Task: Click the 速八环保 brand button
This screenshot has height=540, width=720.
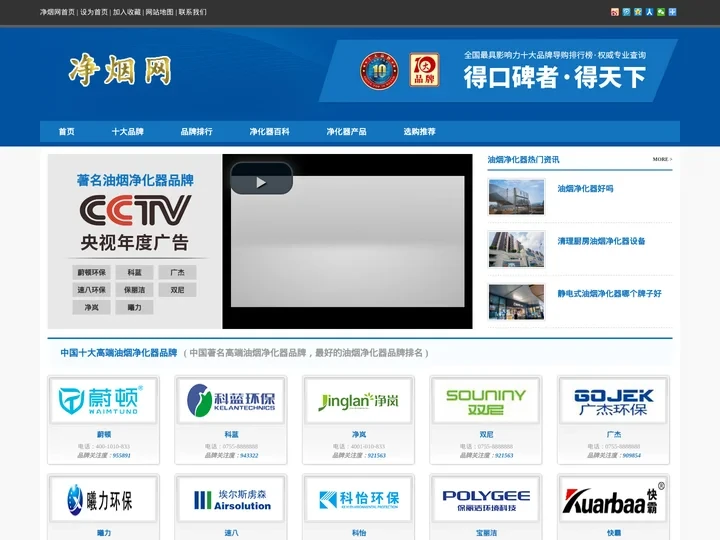Action: click(91, 290)
